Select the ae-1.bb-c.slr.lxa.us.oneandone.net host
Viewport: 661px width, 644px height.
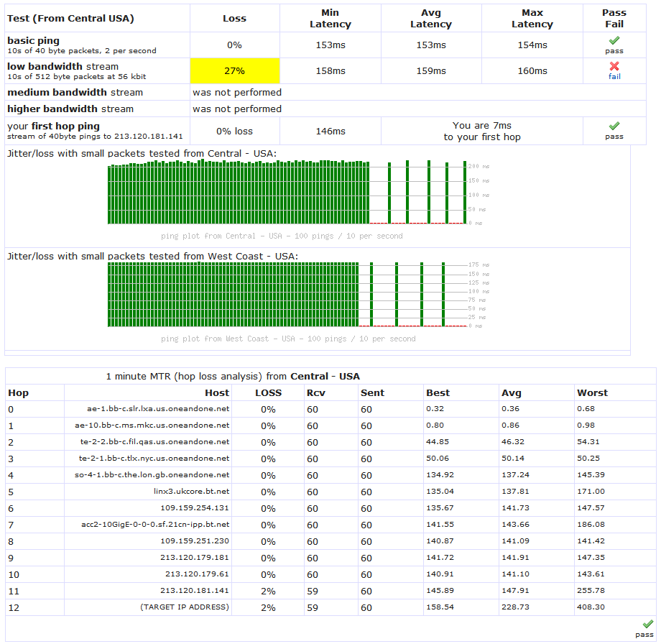158,409
